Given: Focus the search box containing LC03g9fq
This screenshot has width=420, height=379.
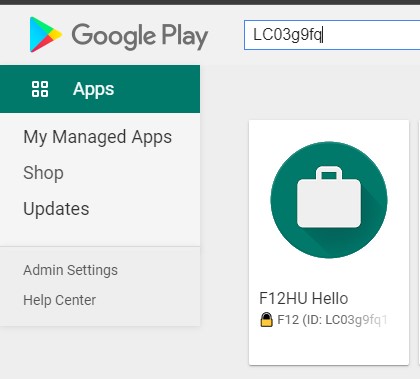Looking at the screenshot, I should (332, 35).
